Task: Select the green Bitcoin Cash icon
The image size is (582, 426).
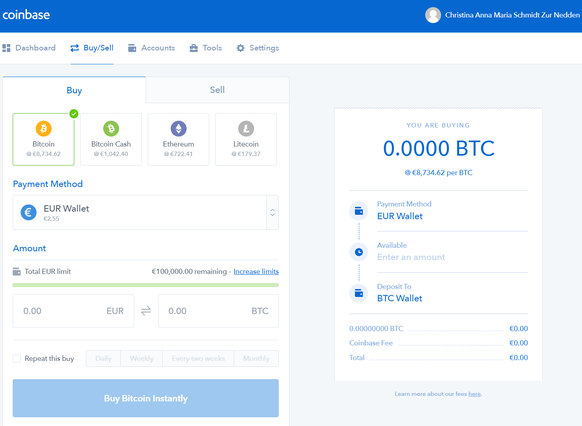Action: coord(111,129)
